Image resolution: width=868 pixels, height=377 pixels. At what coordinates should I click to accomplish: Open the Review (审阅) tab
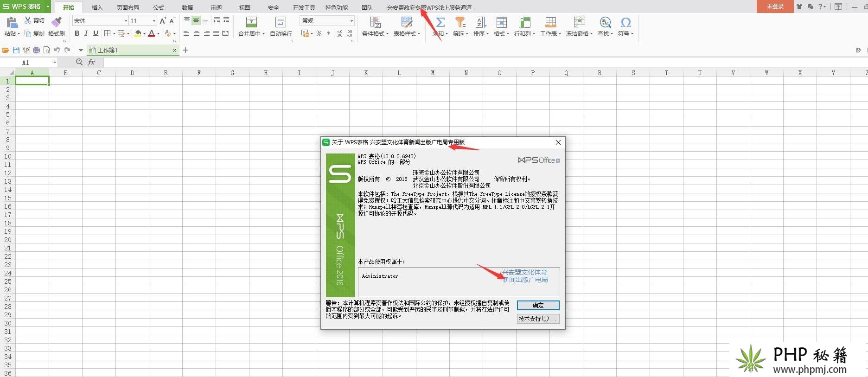coord(216,7)
